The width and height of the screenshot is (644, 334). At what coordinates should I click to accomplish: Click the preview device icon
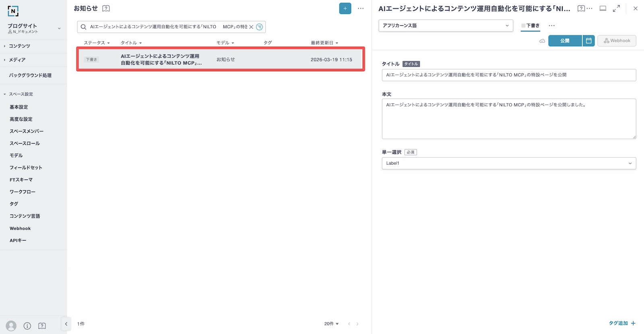pyautogui.click(x=603, y=8)
